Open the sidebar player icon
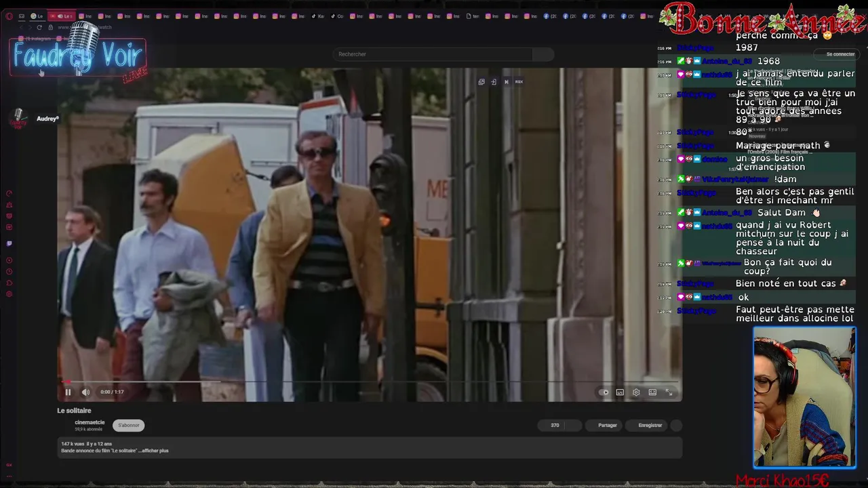This screenshot has height=488, width=868. pyautogui.click(x=9, y=260)
